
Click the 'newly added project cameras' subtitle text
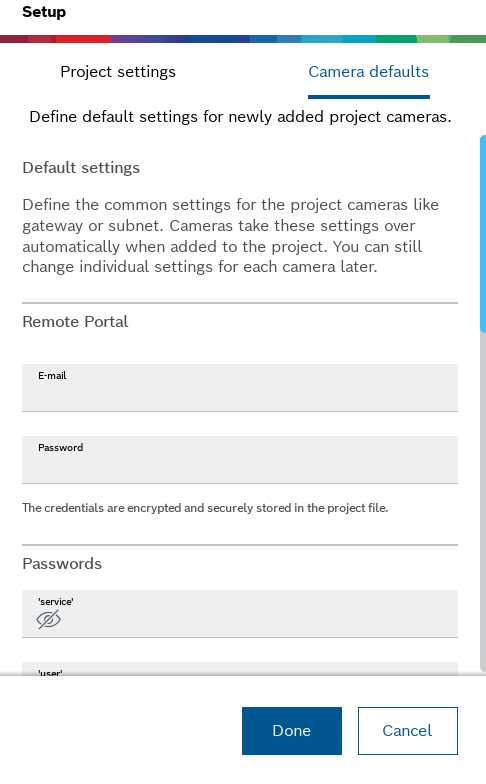click(240, 116)
